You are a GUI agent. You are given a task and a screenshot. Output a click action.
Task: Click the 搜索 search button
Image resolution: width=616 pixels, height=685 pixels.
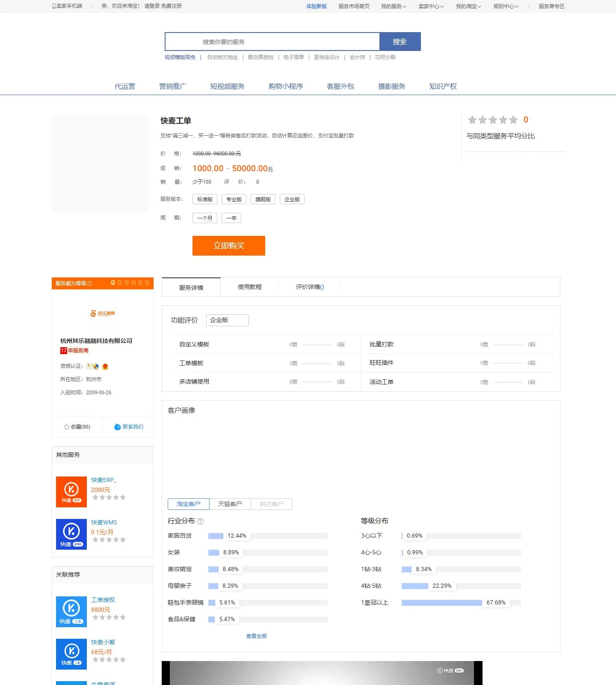click(x=400, y=42)
